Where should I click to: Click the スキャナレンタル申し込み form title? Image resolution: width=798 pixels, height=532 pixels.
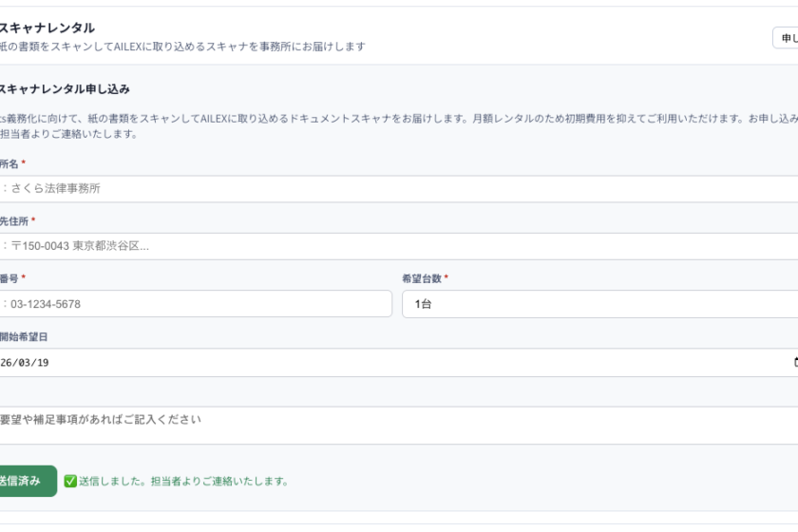coord(63,89)
